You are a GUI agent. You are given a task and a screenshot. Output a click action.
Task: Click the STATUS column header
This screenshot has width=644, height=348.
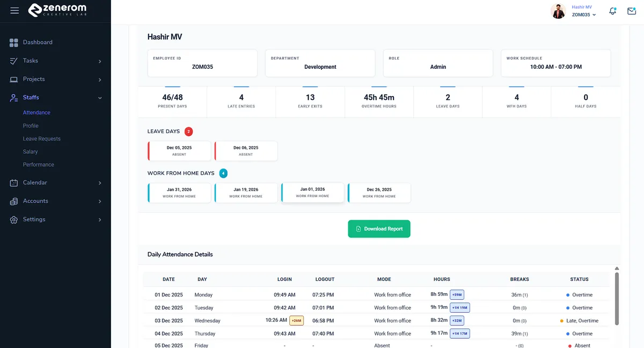[579, 279]
